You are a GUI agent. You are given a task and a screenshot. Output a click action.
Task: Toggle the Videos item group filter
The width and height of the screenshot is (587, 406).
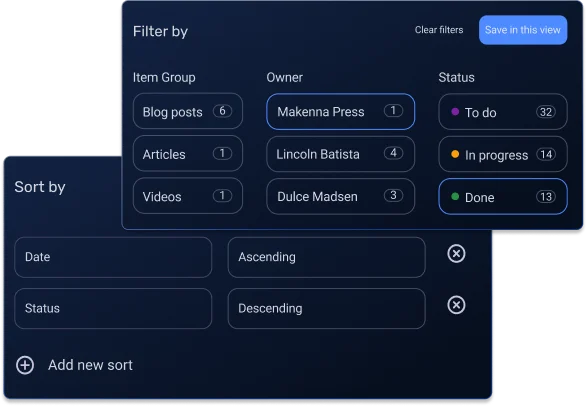[188, 196]
